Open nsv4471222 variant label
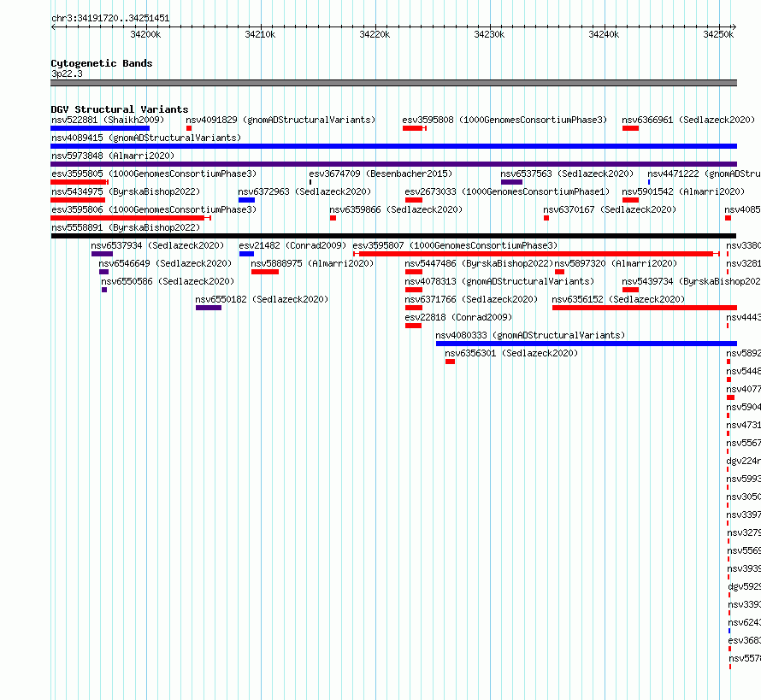Image resolution: width=761 pixels, height=700 pixels. 705,174
